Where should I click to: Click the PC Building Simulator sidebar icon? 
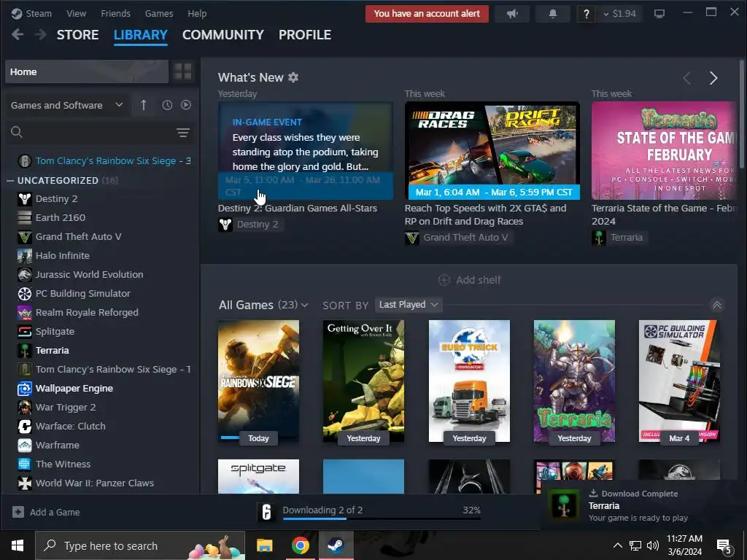tap(25, 294)
